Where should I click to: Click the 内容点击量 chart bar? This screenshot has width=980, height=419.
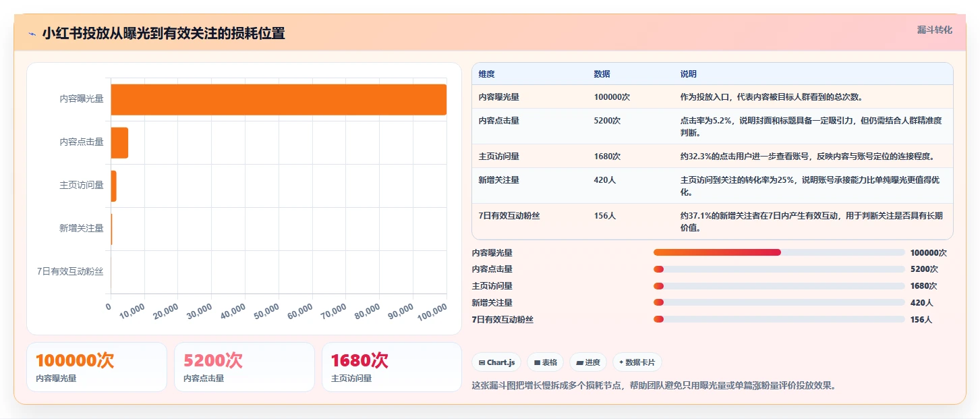coord(119,143)
